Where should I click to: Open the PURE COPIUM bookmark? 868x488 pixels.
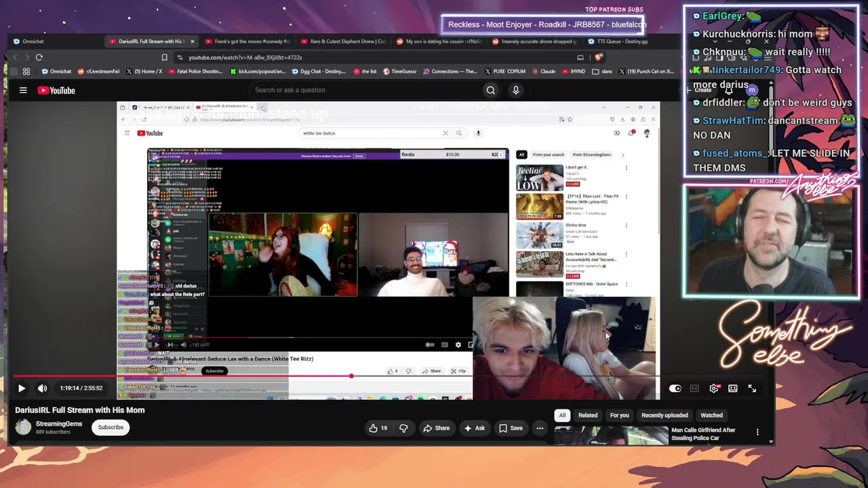tap(506, 71)
